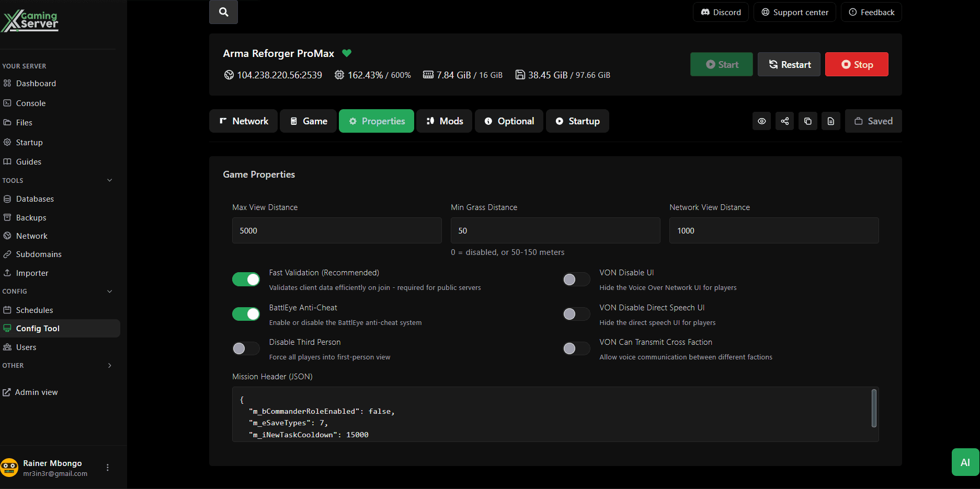Screen dimensions: 980x489
Task: Stop the running server
Action: [x=856, y=64]
